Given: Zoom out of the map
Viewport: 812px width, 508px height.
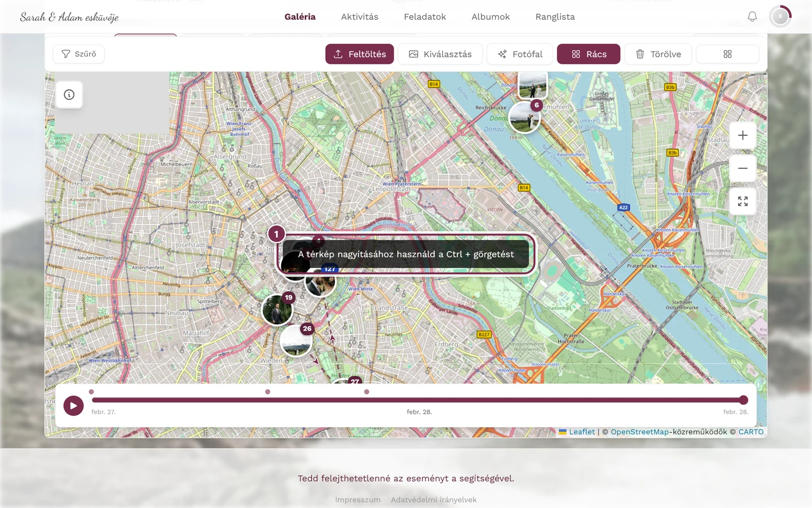Looking at the screenshot, I should 743,168.
